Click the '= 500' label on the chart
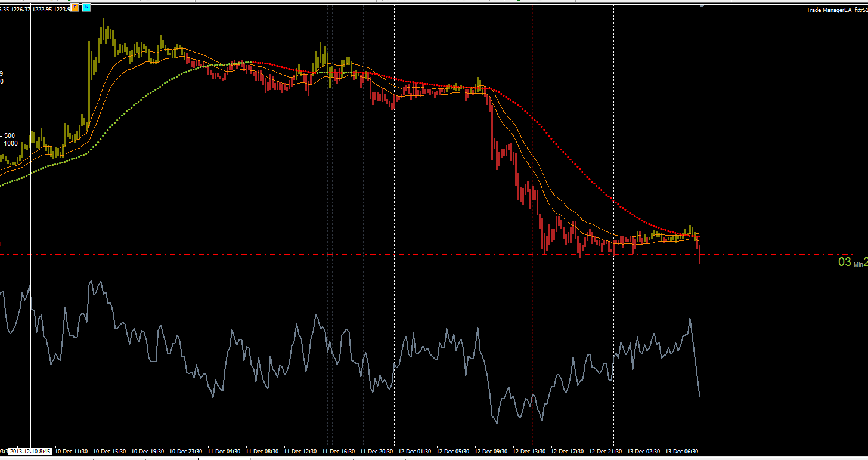 [8, 135]
